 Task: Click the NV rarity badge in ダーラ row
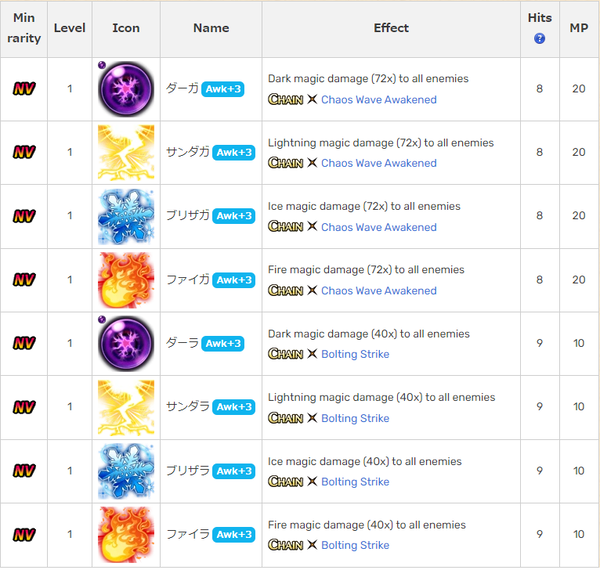point(24,343)
